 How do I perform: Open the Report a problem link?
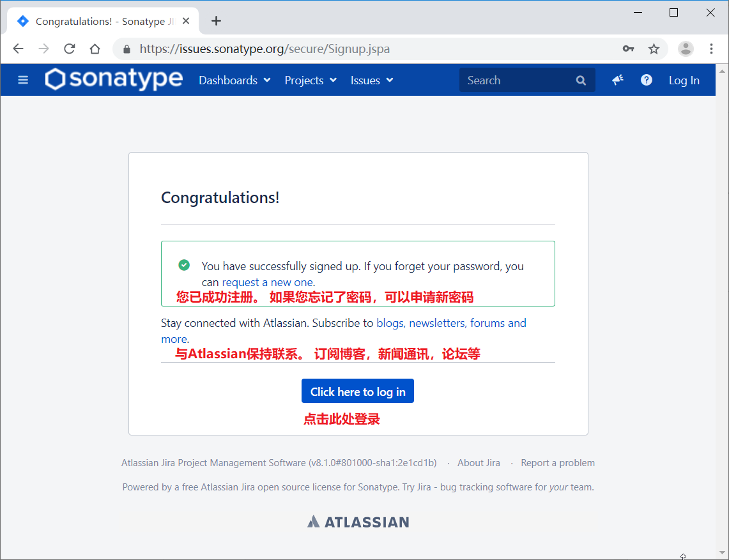(x=557, y=463)
